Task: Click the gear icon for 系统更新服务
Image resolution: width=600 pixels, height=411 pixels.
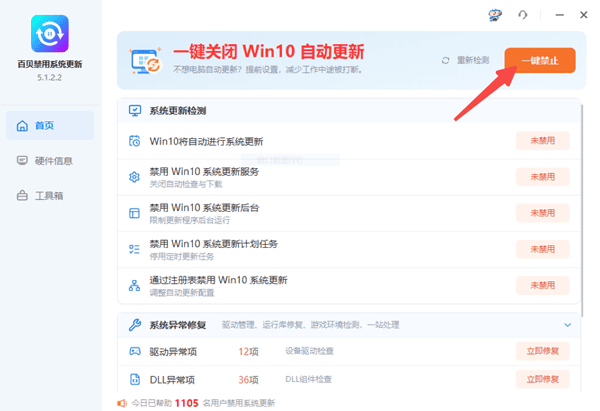Action: (x=134, y=177)
